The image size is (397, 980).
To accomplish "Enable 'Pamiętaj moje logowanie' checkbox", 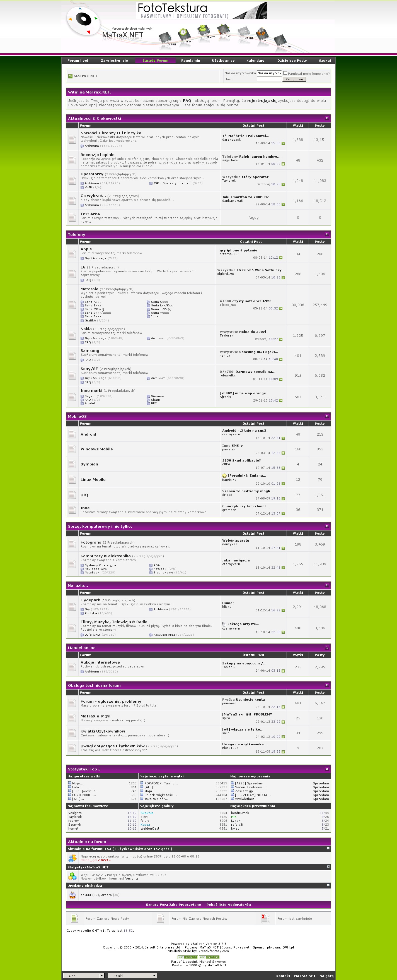I will [x=285, y=73].
